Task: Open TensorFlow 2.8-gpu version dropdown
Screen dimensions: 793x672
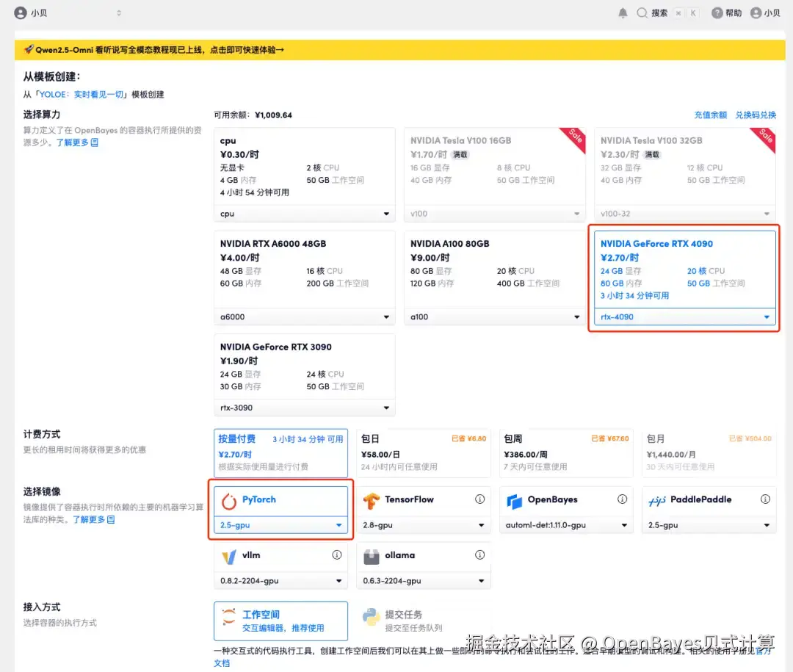Action: pos(424,524)
